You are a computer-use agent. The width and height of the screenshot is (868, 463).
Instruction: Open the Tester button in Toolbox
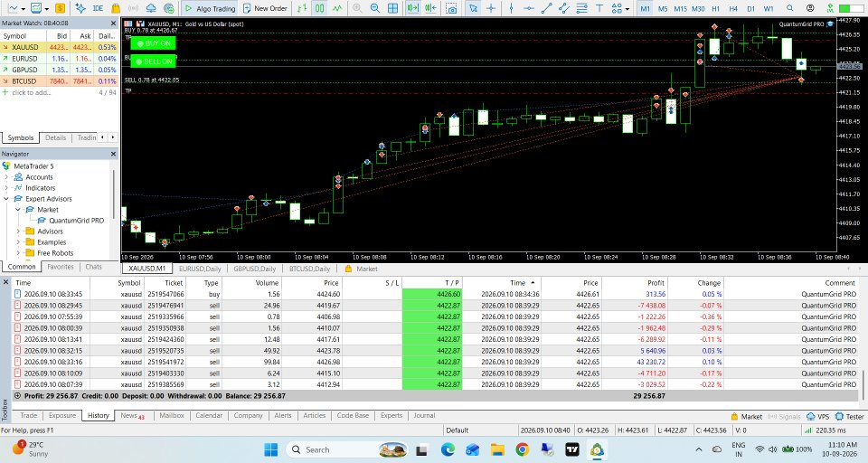click(850, 417)
